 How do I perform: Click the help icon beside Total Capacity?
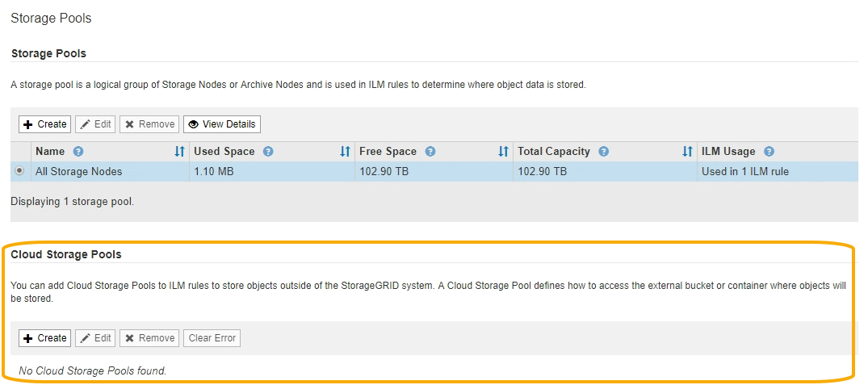coord(604,152)
